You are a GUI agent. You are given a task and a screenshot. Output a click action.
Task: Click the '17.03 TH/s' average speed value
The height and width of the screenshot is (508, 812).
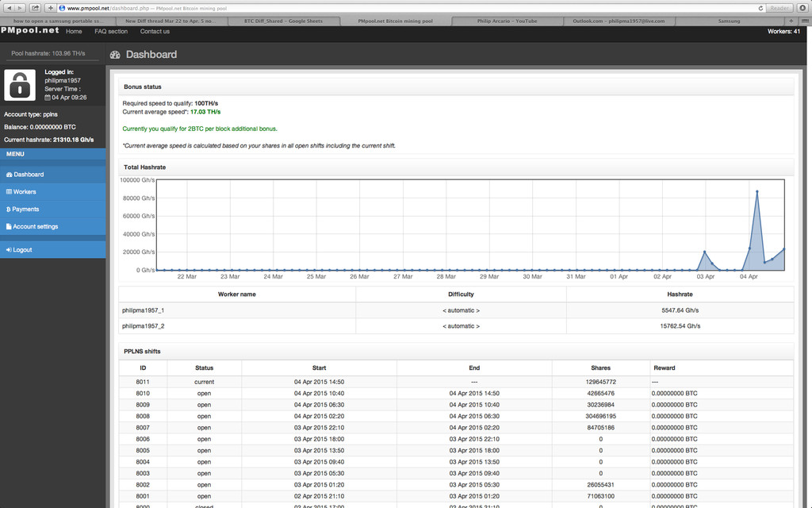205,112
